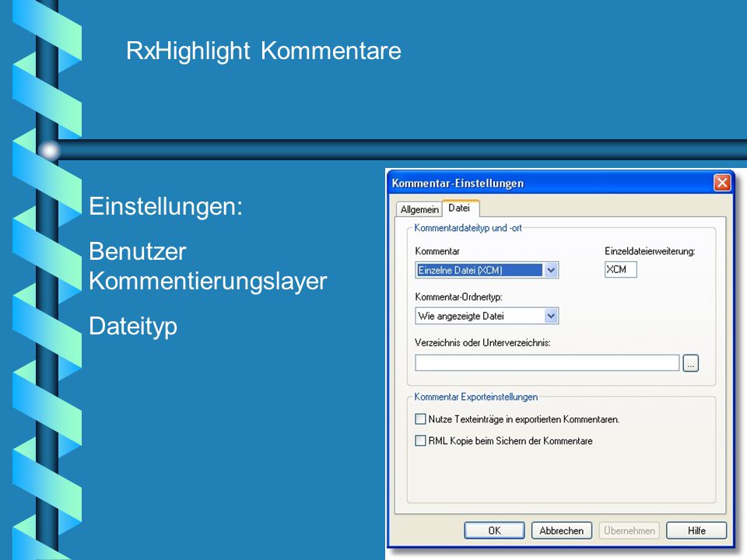Click the 'Kommentar-Ordnertyp:' label
This screenshot has height=560, width=747.
458,297
